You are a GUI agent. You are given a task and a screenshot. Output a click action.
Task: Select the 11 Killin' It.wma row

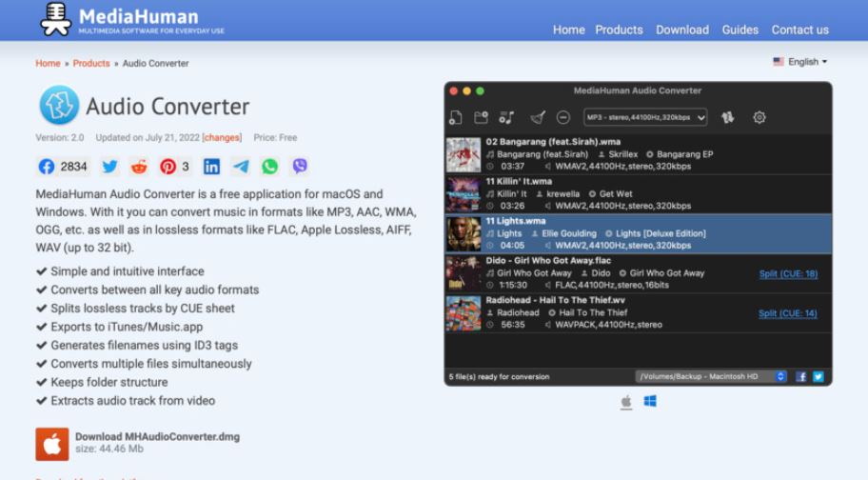tap(639, 193)
